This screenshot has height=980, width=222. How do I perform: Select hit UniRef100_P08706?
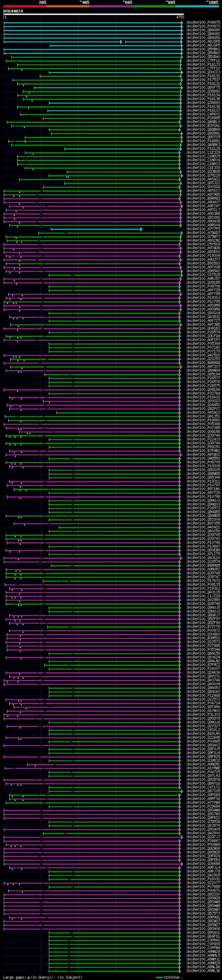point(203,286)
